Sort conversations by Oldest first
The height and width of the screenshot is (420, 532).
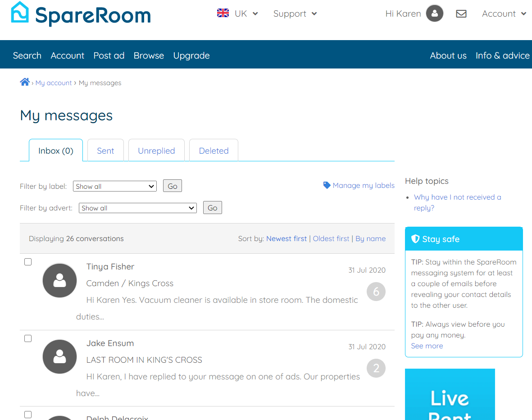click(331, 238)
